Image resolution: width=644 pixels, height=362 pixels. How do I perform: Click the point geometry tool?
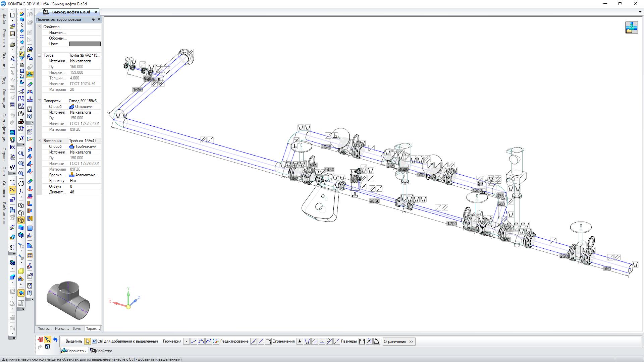tap(186, 341)
